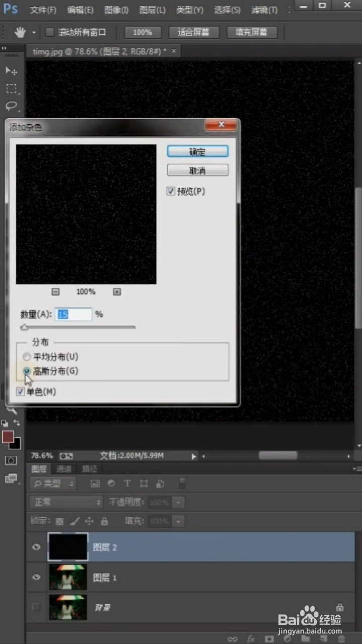Click the background layer lock icon

(339, 607)
